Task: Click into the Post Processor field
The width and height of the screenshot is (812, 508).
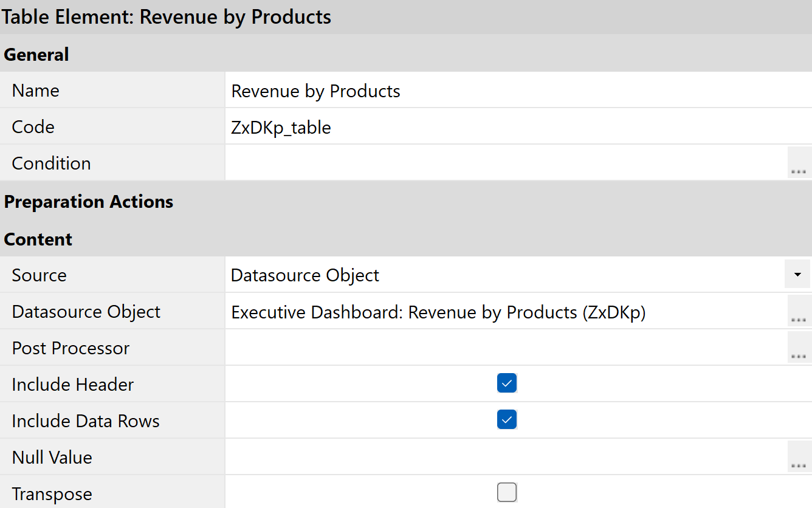Action: pos(506,348)
